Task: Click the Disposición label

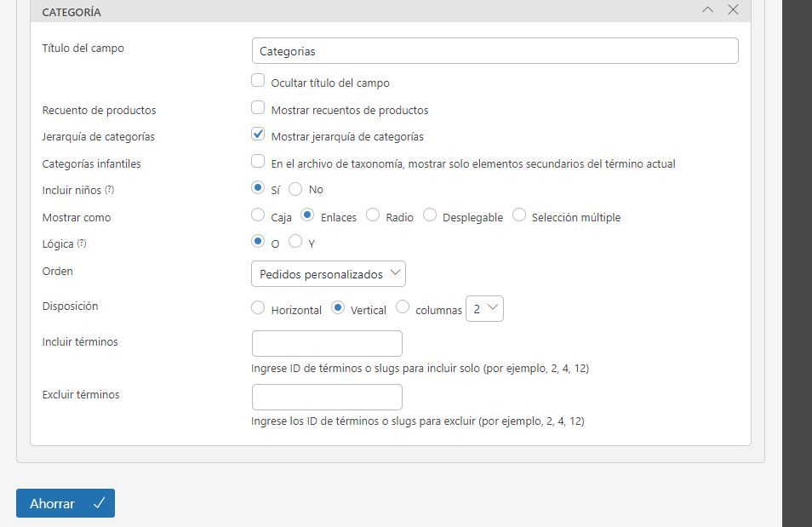Action: (x=70, y=306)
